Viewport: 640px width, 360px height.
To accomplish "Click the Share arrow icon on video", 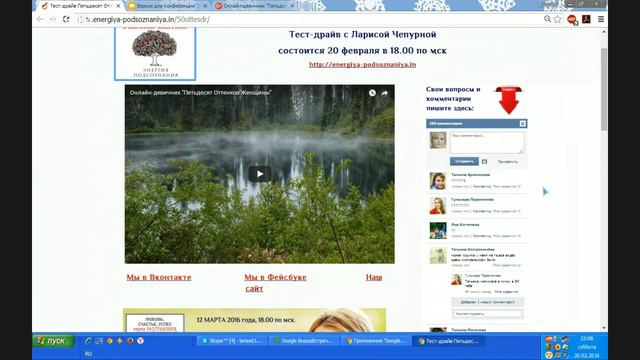I will click(384, 93).
